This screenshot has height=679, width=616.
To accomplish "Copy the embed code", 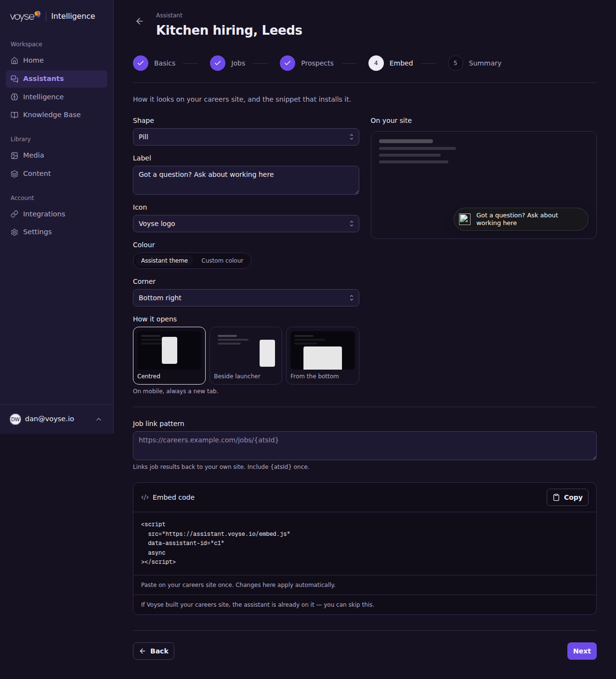I will coord(567,497).
